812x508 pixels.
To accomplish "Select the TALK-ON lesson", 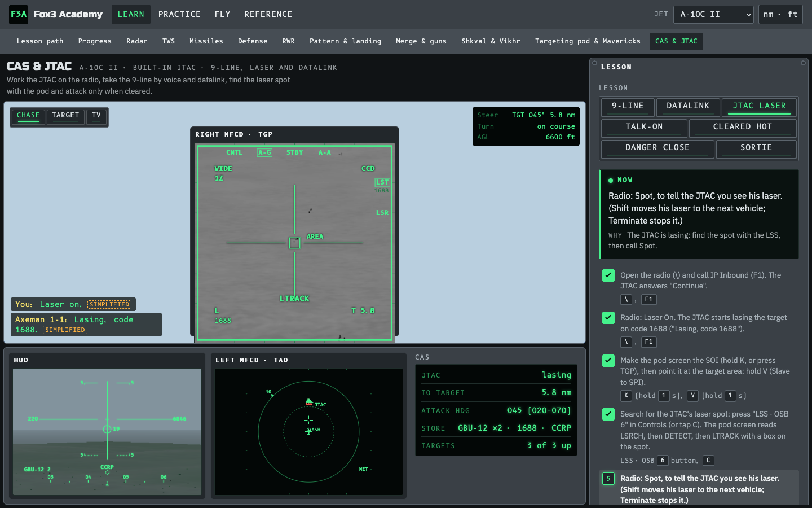I will (x=644, y=128).
